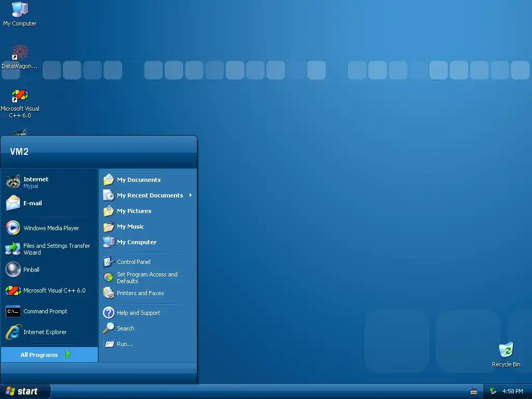Click the Run icon
532x399 pixels.
pyautogui.click(x=109, y=344)
